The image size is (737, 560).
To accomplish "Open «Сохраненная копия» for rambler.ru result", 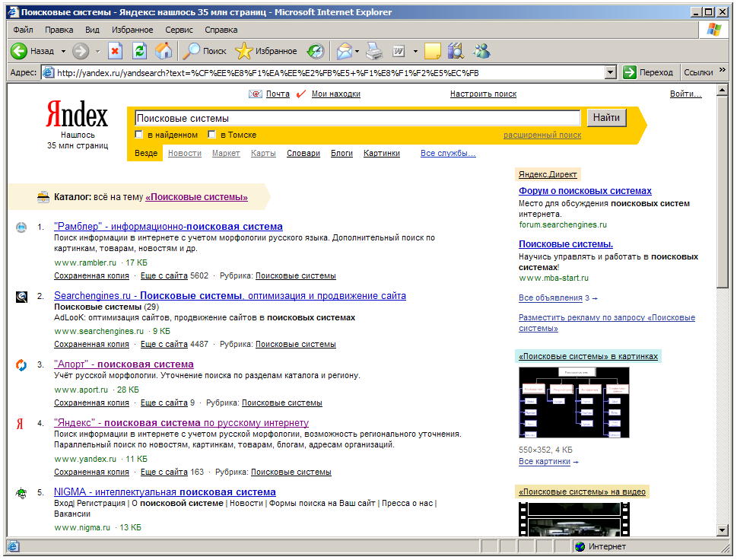I will pos(92,275).
